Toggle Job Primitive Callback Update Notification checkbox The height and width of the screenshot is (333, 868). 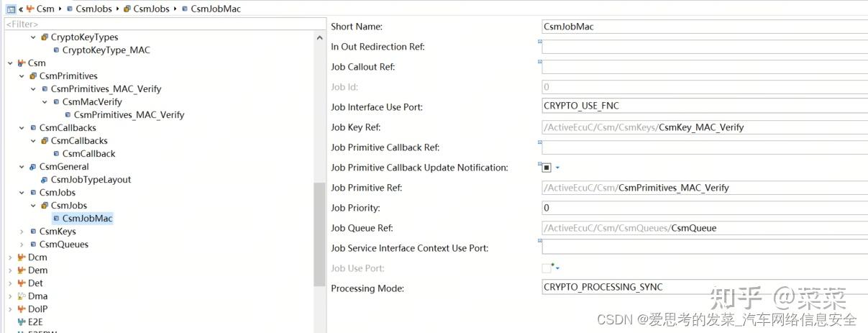547,168
